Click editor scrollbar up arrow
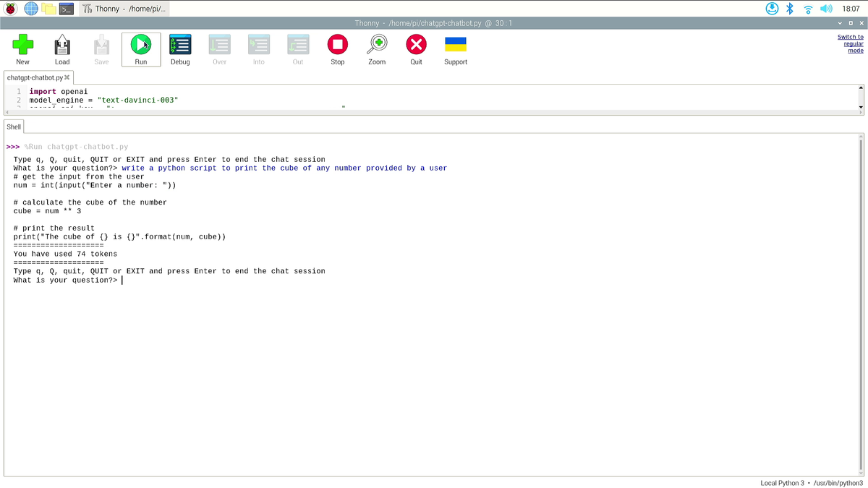 tap(861, 88)
